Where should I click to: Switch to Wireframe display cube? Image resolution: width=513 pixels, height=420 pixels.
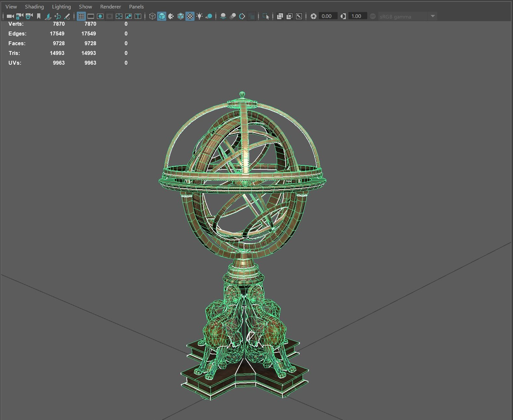(x=152, y=16)
